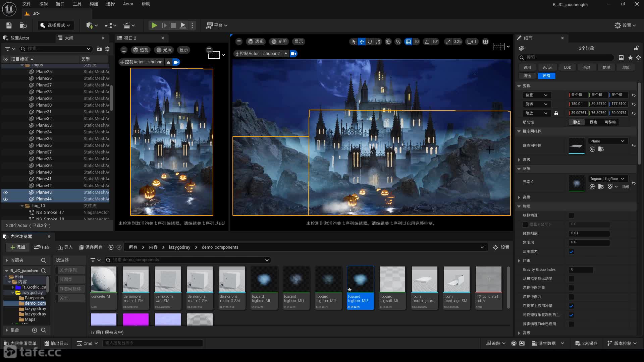This screenshot has width=644, height=362.
Task: Open the Cinematics clapboard icon menu
Action: point(129,25)
